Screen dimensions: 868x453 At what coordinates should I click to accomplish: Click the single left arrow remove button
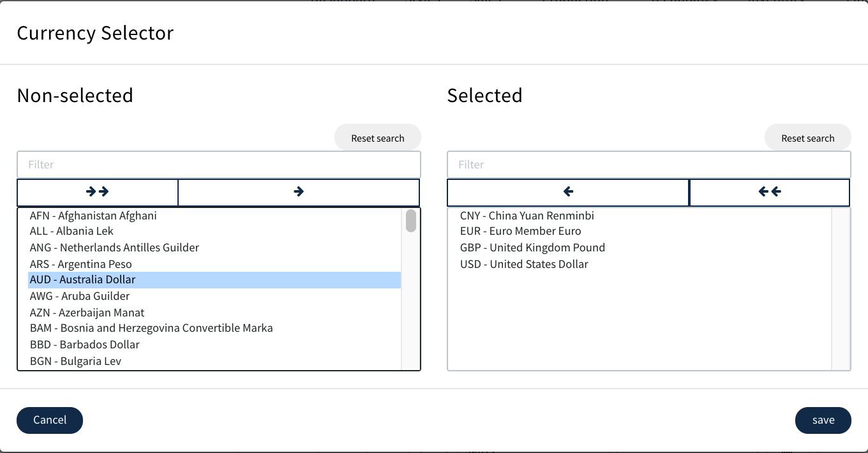568,192
